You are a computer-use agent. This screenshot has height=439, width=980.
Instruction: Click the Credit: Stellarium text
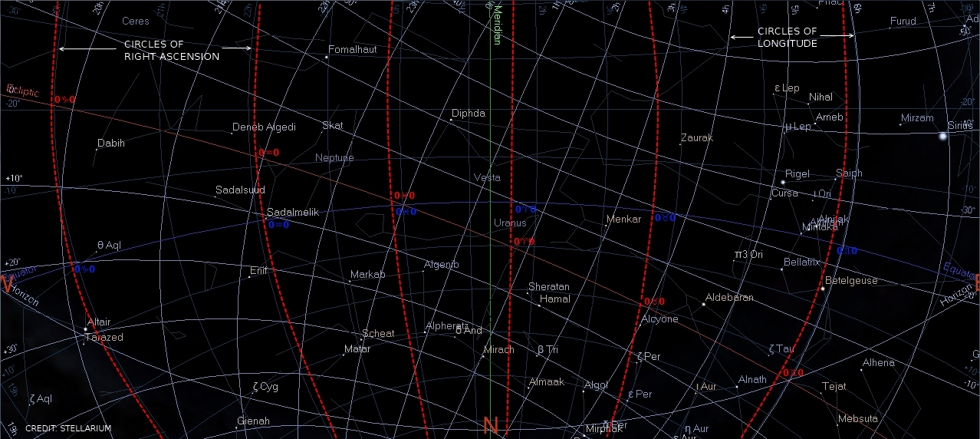click(68, 428)
